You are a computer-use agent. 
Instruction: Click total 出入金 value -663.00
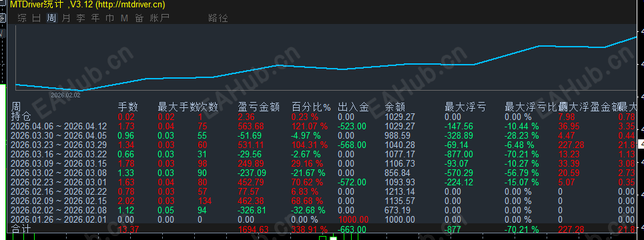352,229
